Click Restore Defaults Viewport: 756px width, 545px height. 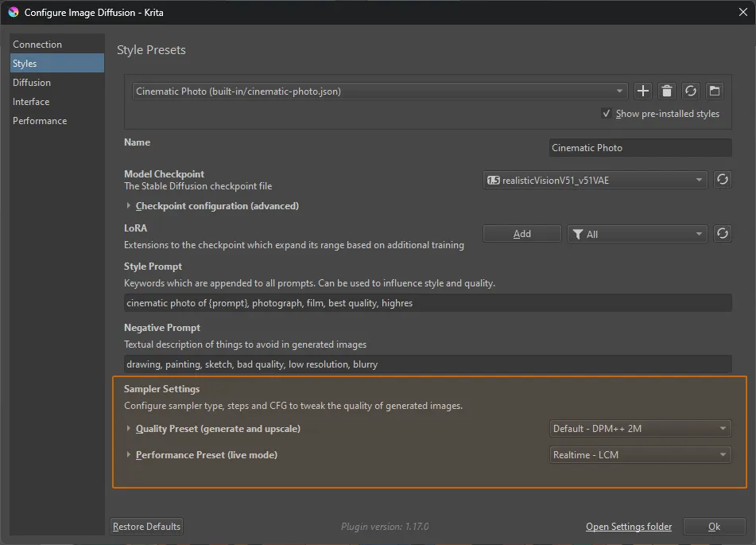145,526
